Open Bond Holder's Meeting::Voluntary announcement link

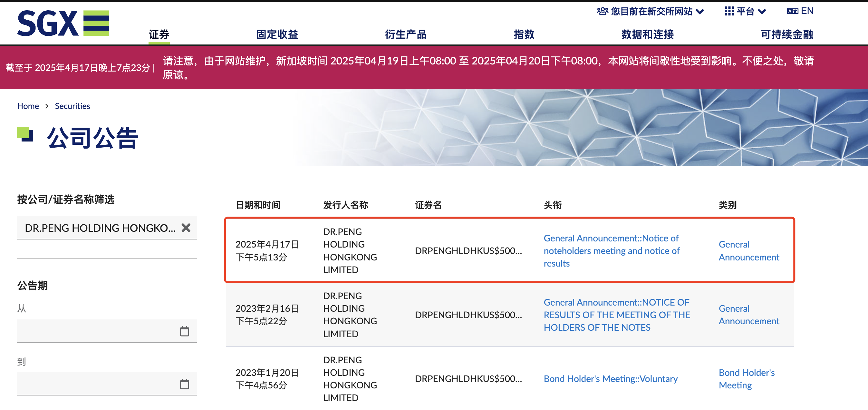[610, 379]
